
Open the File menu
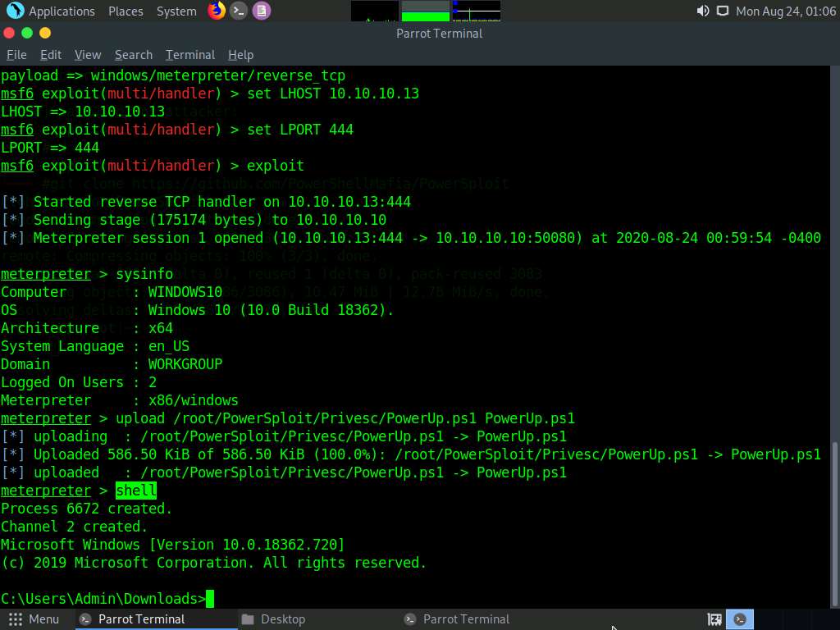(16, 55)
